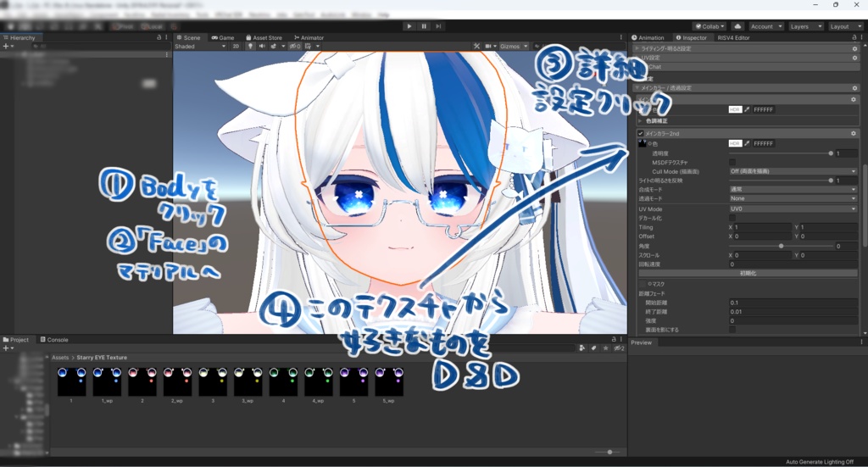Switch to the Console tab

pos(54,340)
